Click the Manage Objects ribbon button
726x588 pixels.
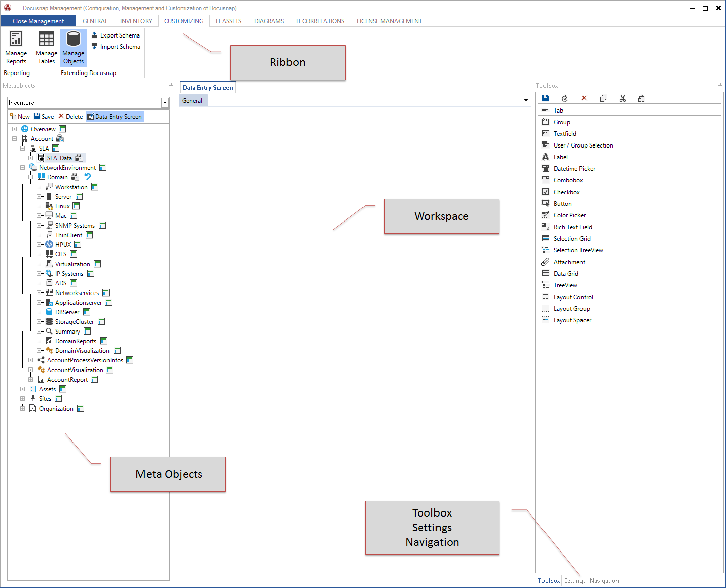click(x=74, y=48)
